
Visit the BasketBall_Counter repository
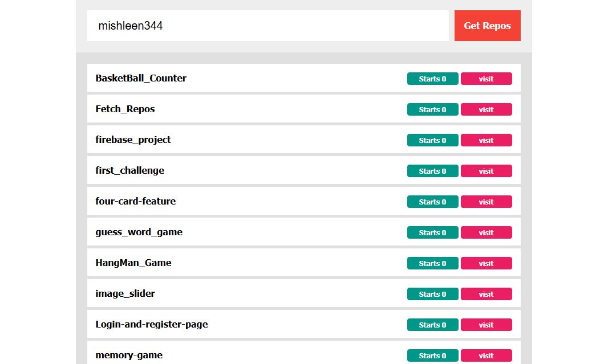tap(486, 79)
